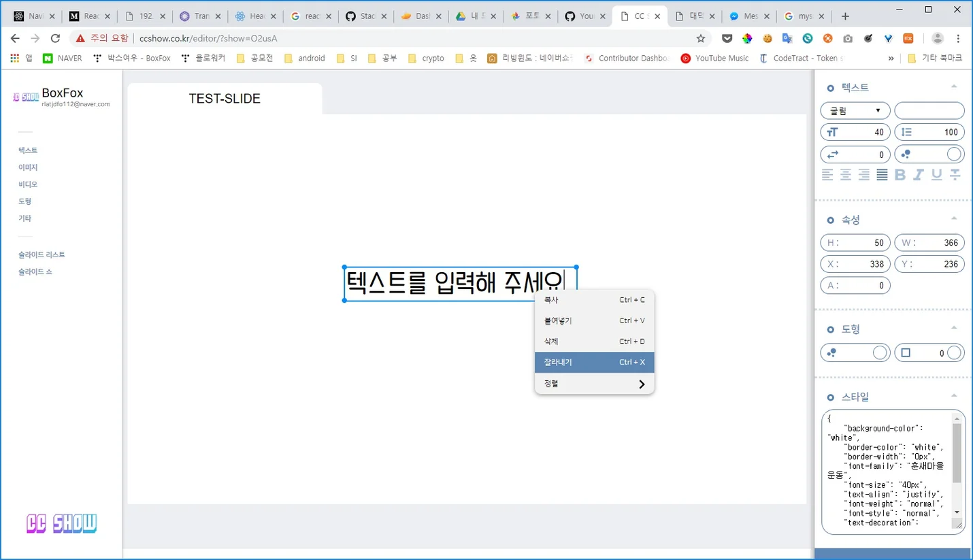Toggle strikethrough formatting
This screenshot has height=560, width=973.
[955, 175]
